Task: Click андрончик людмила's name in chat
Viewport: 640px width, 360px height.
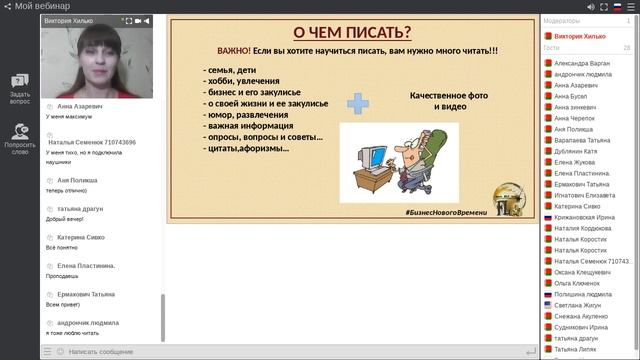Action: pyautogui.click(x=88, y=323)
